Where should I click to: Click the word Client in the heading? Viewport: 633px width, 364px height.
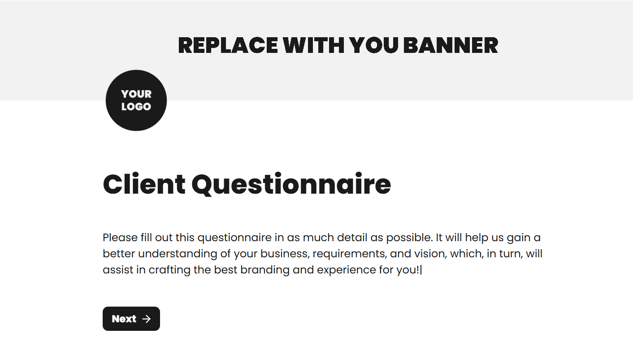click(144, 184)
